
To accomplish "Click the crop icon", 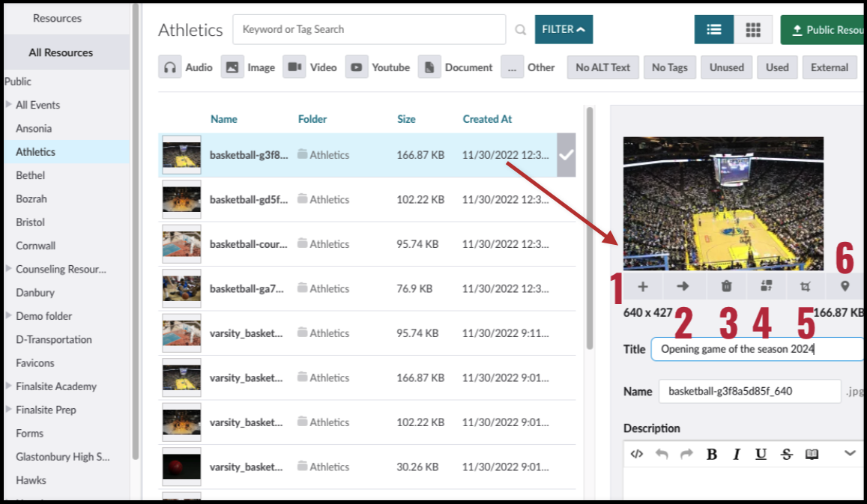I will click(805, 286).
